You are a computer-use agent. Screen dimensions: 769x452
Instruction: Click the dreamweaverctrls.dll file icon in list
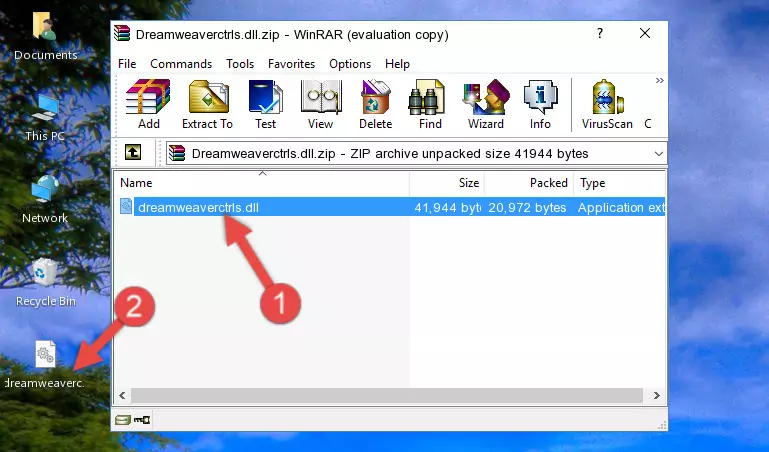[126, 206]
